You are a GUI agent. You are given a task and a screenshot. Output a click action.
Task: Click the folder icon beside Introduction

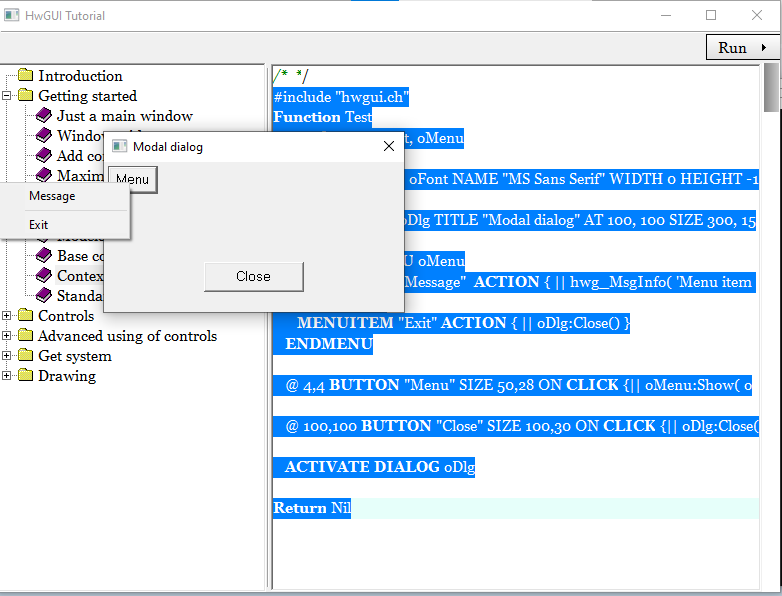click(x=25, y=76)
